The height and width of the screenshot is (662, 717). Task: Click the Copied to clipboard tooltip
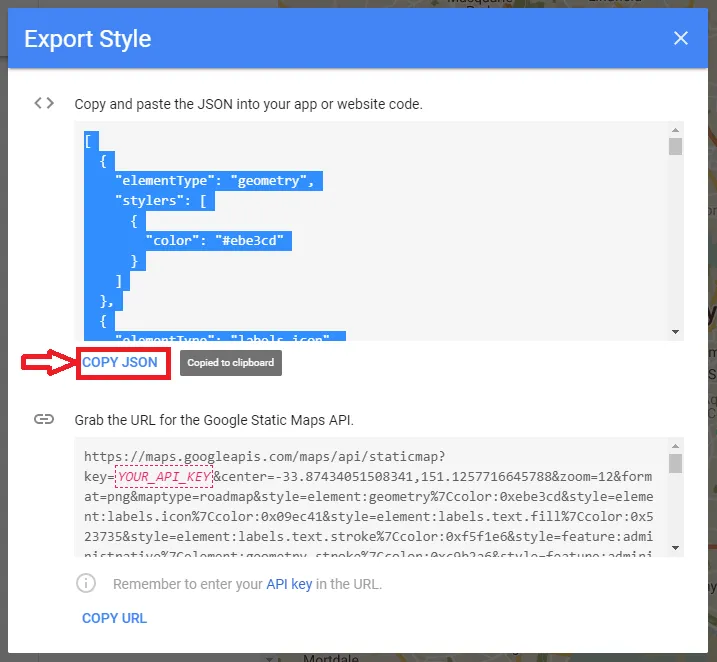coord(231,363)
